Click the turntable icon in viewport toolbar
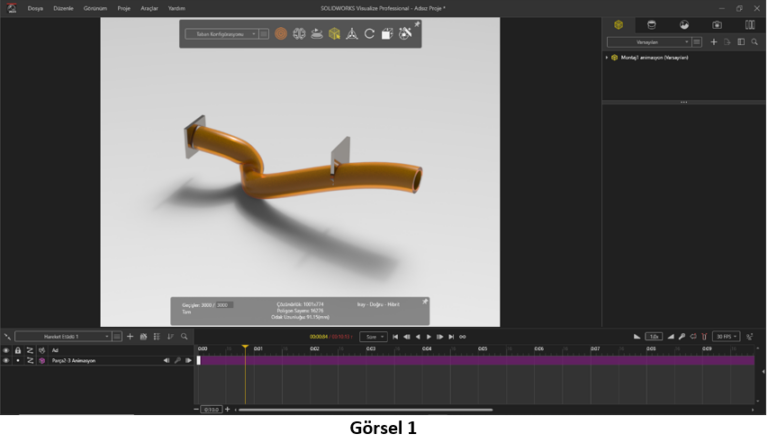The image size is (768, 443). pos(317,34)
